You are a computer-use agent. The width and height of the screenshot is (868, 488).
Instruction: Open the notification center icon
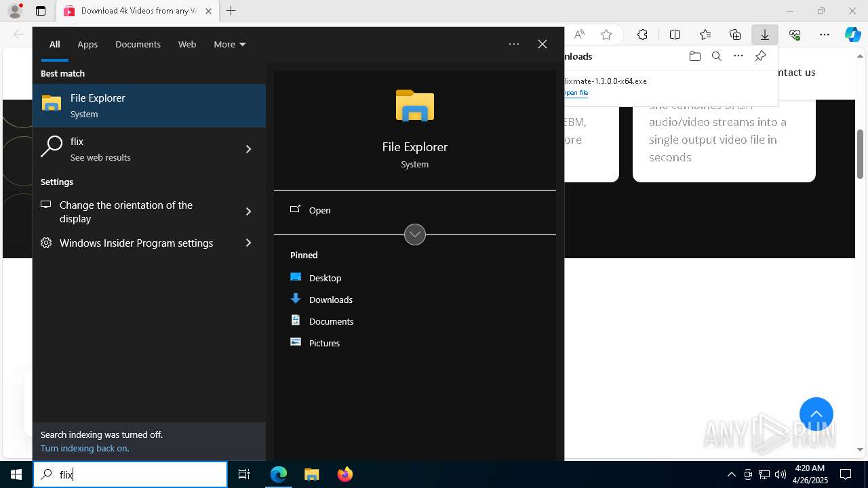(846, 474)
